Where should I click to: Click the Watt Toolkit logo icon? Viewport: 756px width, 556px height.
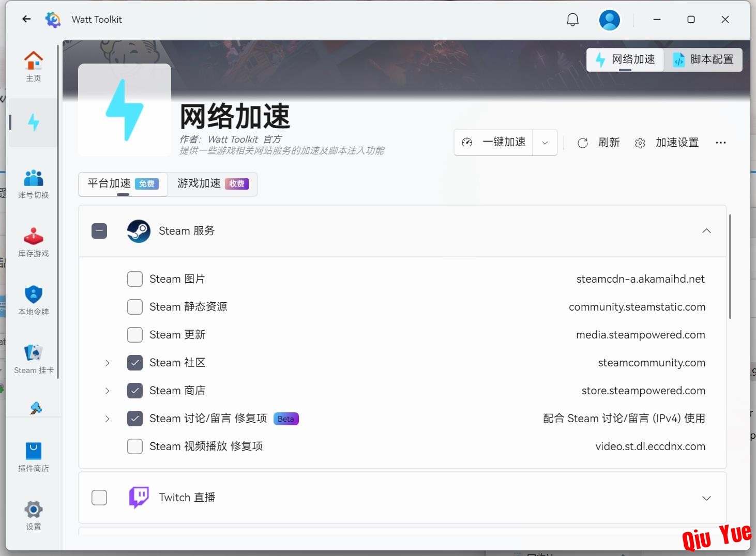coord(53,20)
